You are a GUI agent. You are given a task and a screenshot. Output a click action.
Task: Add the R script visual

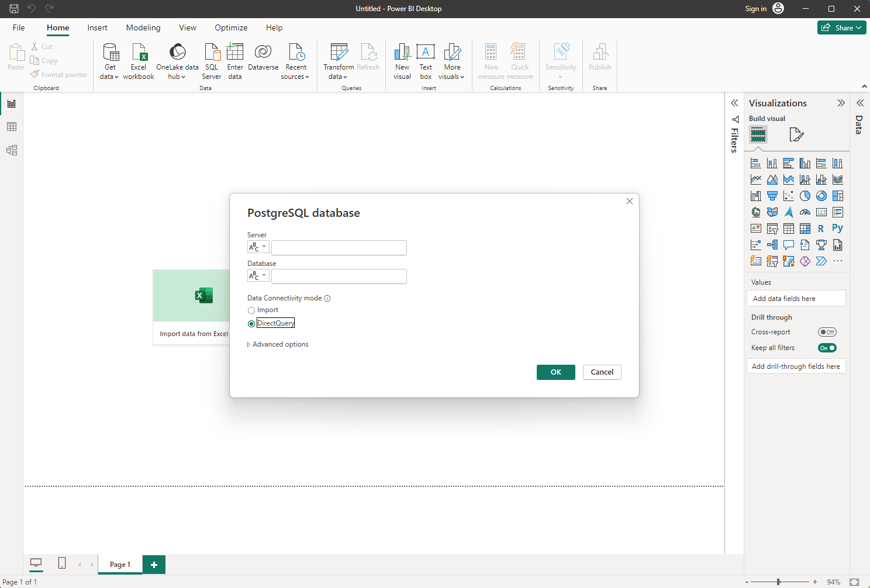821,229
